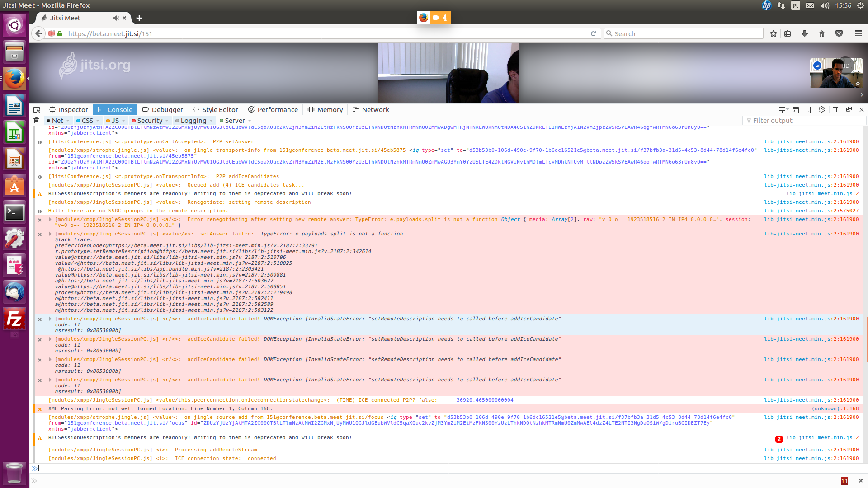Open developer tools settings gear
The width and height of the screenshot is (868, 488).
tap(822, 109)
